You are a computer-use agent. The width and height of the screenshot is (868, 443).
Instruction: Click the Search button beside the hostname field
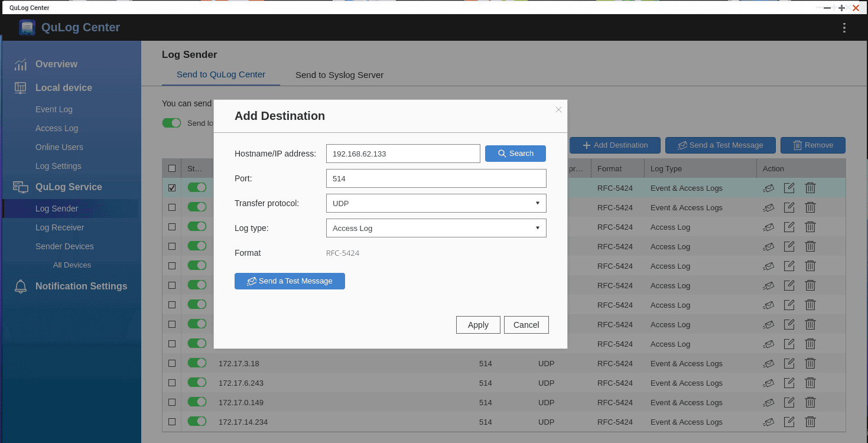(x=515, y=153)
